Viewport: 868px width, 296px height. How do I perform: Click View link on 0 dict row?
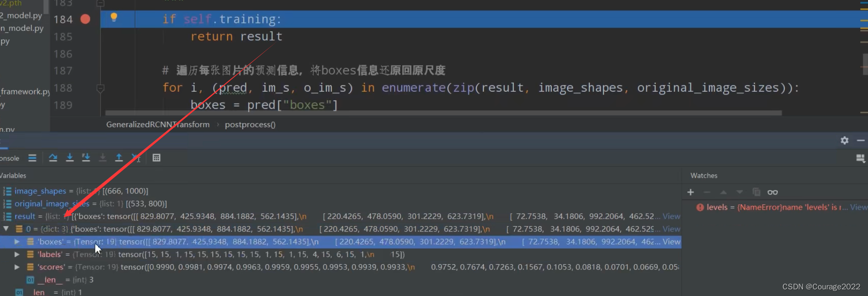pyautogui.click(x=671, y=229)
